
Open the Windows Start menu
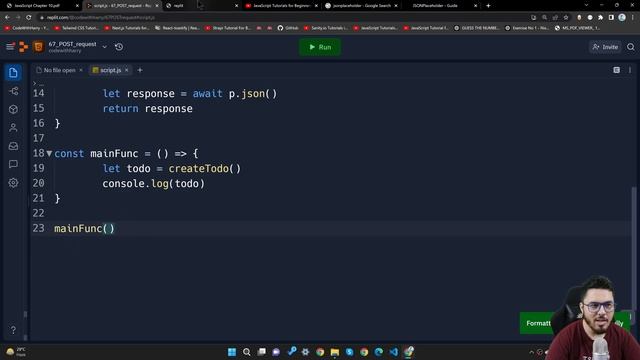pyautogui.click(x=232, y=352)
